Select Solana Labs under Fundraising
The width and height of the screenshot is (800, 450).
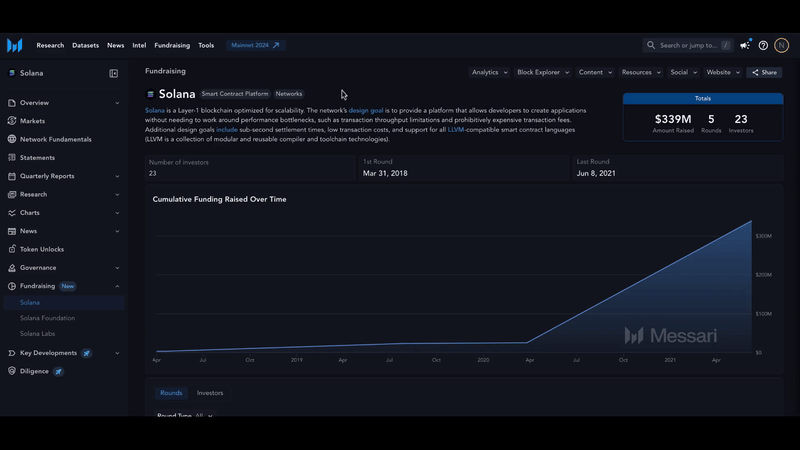tap(37, 334)
